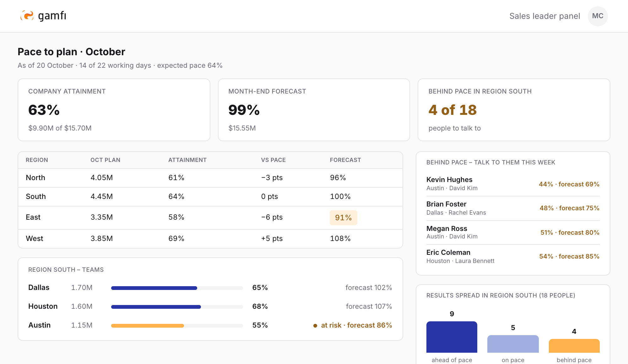Select the Sales leader panel label

[x=544, y=16]
